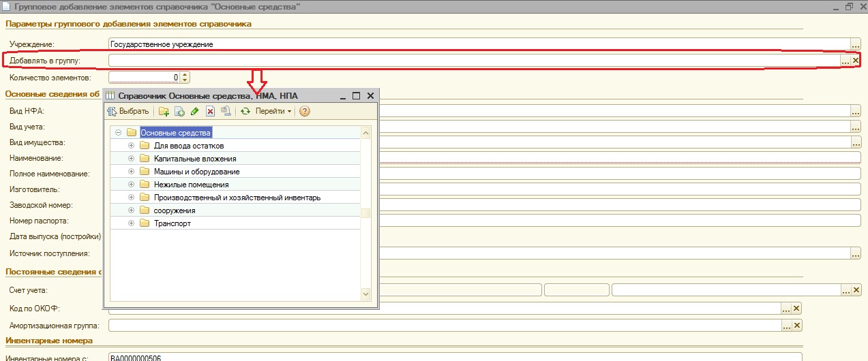Click the Капитальные вложения folder icon
The height and width of the screenshot is (361, 868).
pos(144,159)
